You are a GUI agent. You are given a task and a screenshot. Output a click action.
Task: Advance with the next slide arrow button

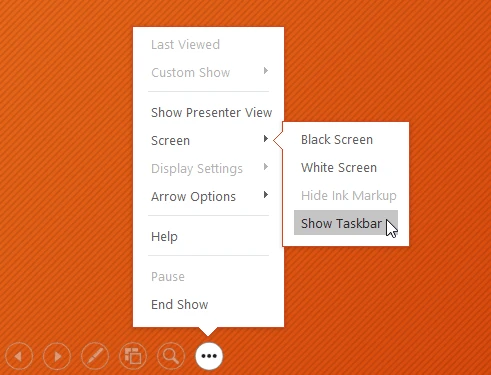(57, 356)
